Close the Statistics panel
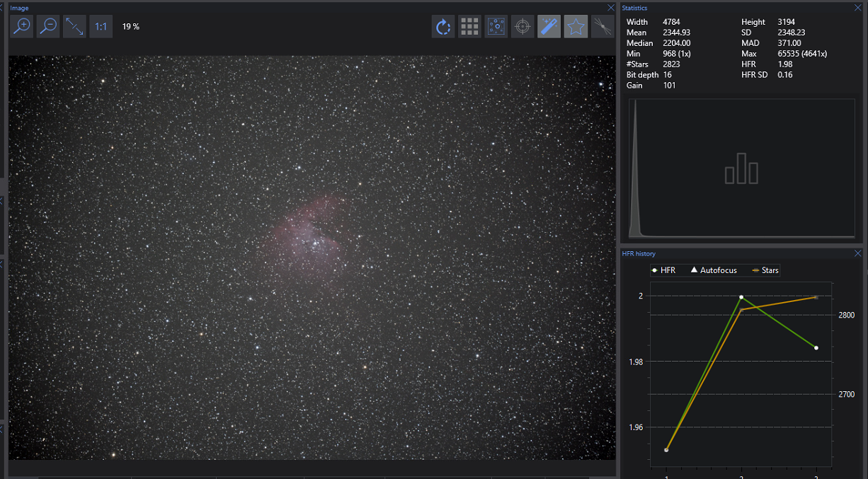The image size is (868, 479). click(x=858, y=8)
